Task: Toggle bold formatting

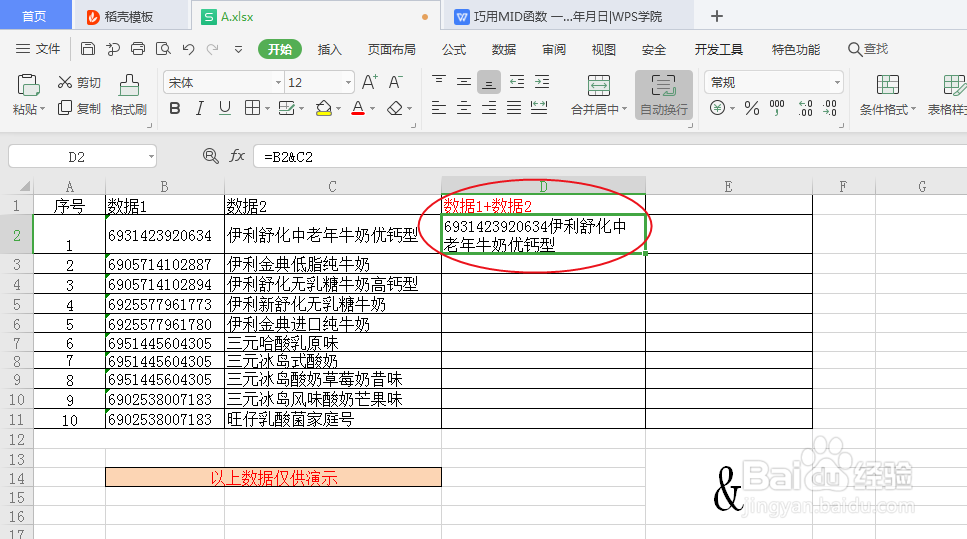Action: 175,109
